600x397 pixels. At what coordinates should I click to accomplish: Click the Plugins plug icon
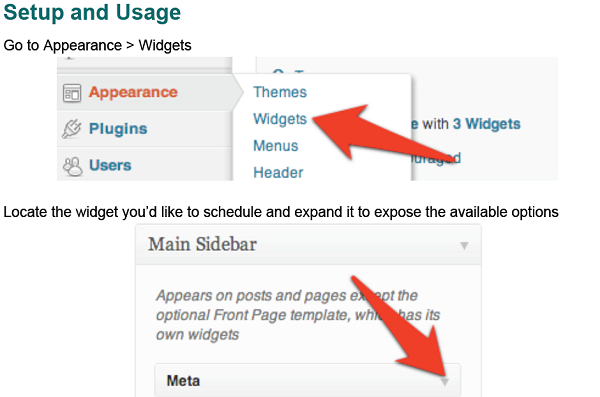[72, 129]
